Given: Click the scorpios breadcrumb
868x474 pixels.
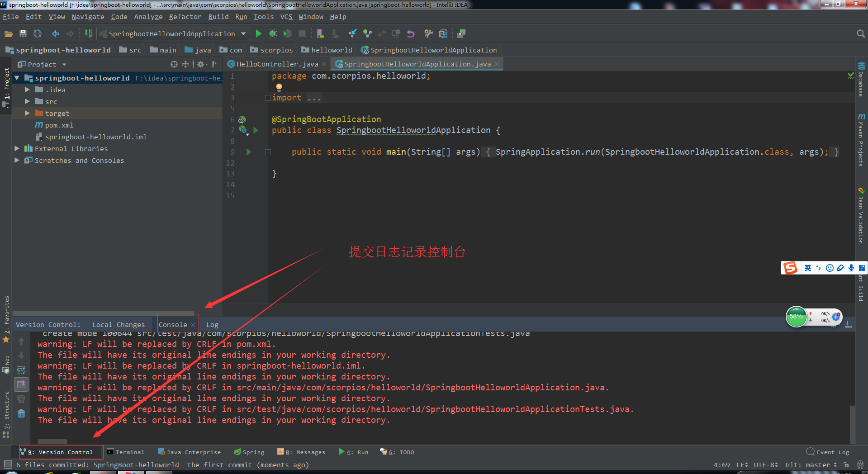Looking at the screenshot, I should click(x=272, y=50).
